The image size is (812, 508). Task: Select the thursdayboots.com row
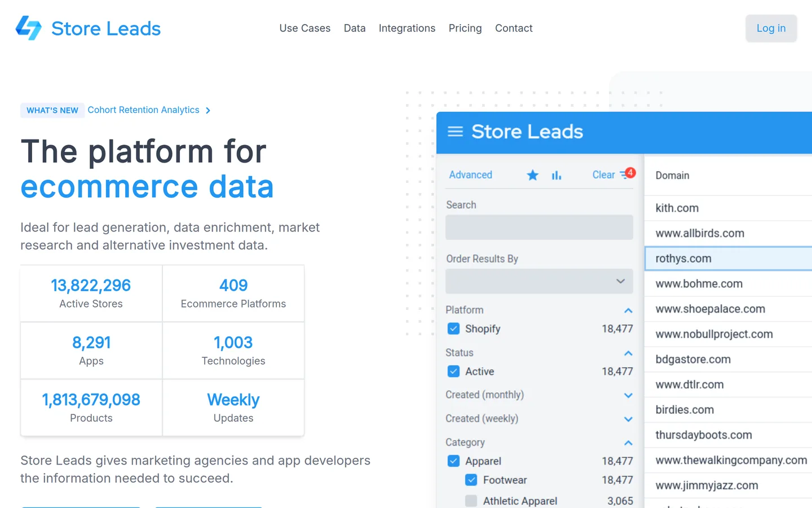pos(728,435)
